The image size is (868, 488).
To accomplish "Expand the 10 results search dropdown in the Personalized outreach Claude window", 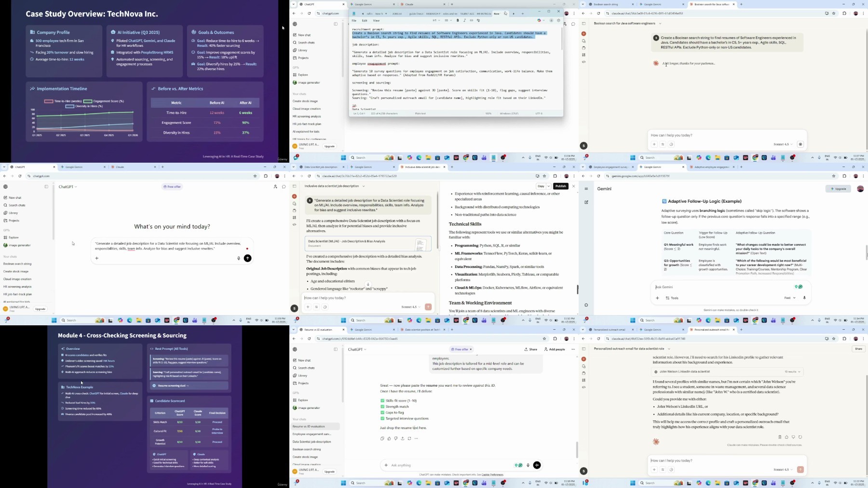I will coord(793,372).
